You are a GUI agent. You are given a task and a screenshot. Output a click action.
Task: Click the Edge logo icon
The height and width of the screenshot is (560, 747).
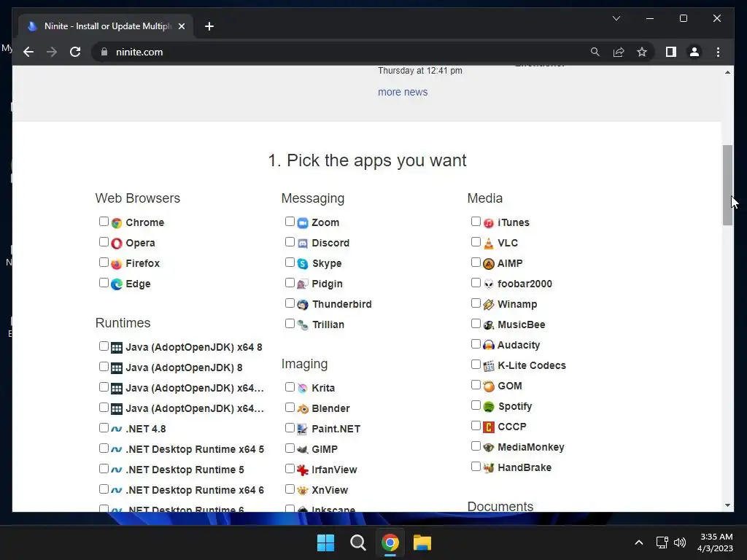[117, 284]
